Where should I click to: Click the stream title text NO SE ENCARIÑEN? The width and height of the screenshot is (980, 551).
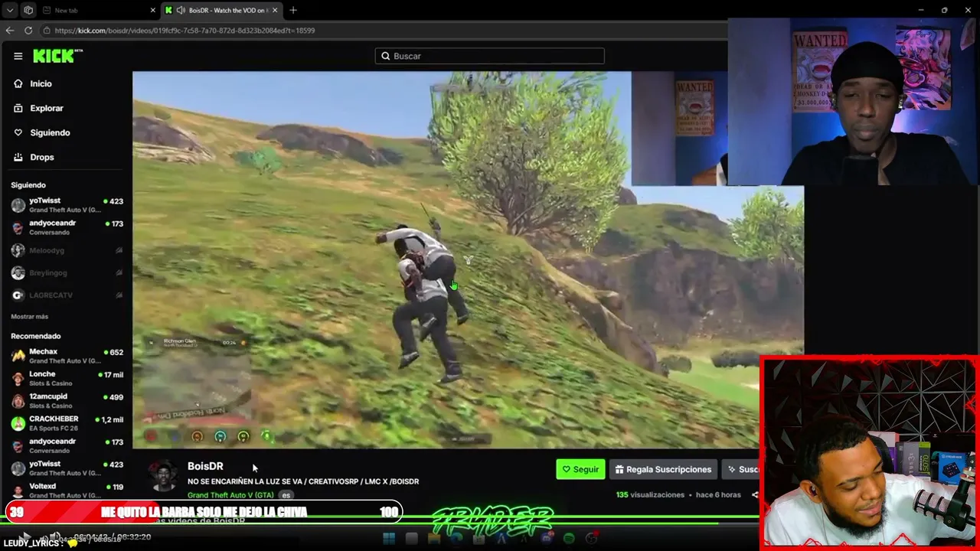(303, 481)
